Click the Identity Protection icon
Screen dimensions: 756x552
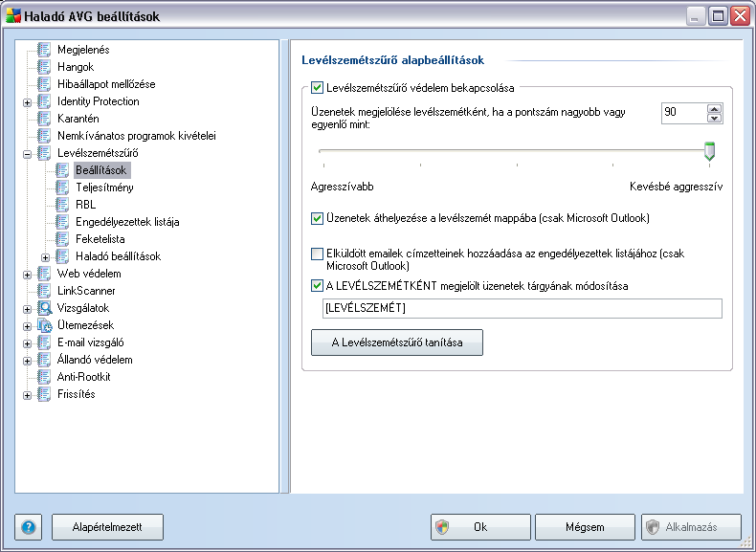(44, 101)
